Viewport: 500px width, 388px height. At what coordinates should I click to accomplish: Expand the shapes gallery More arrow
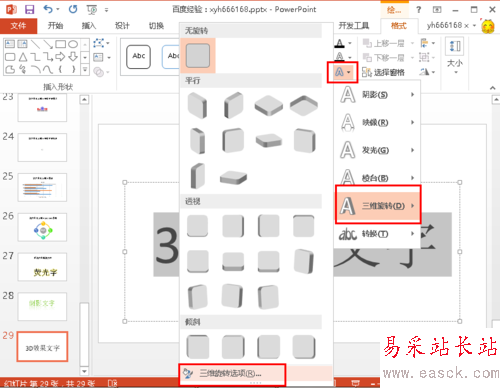(x=85, y=70)
